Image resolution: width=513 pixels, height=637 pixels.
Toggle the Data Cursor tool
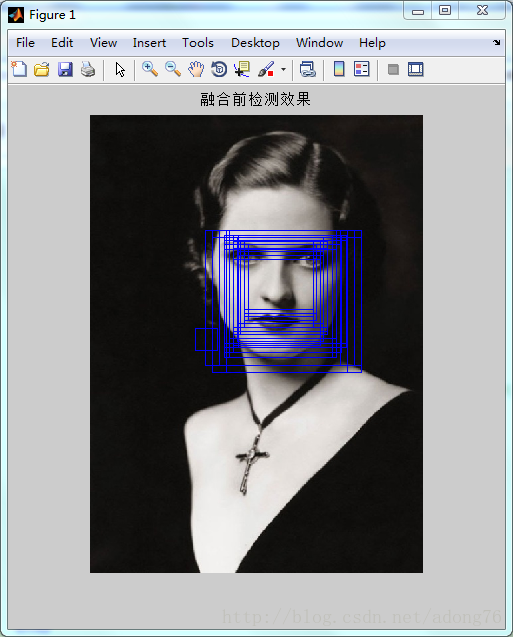tap(242, 69)
